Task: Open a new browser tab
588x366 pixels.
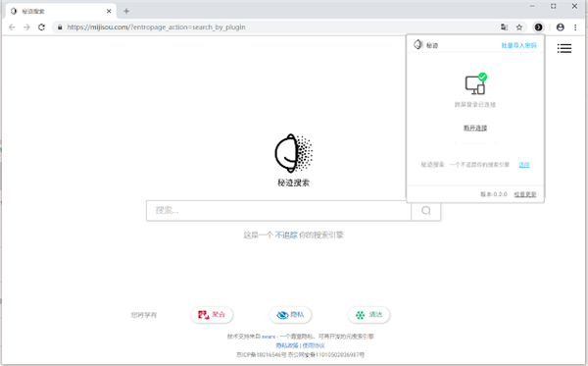Action: pyautogui.click(x=126, y=11)
